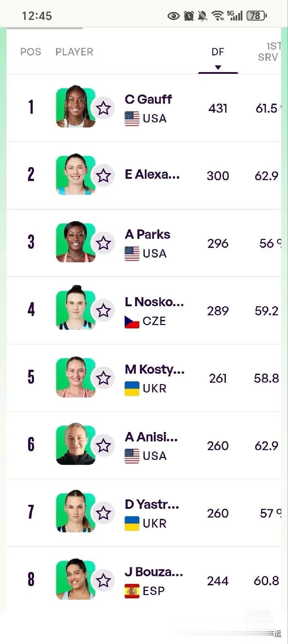Star A Parks as a favorite
This screenshot has height=644, width=288.
click(x=103, y=243)
